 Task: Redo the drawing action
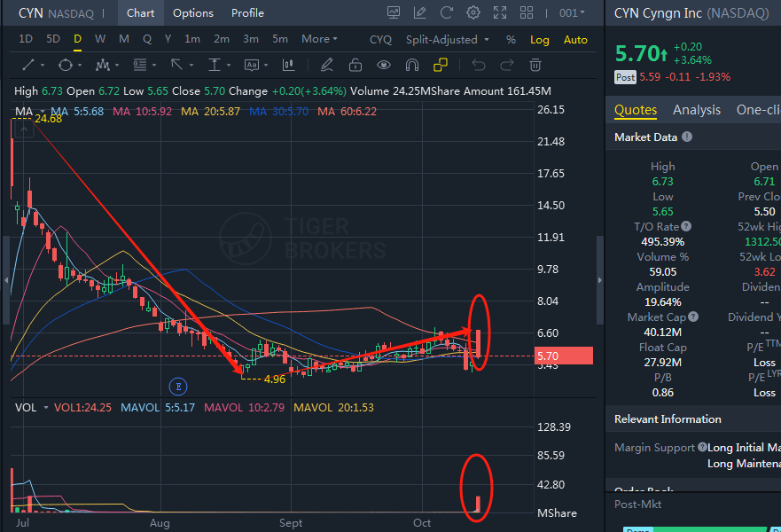pyautogui.click(x=507, y=65)
